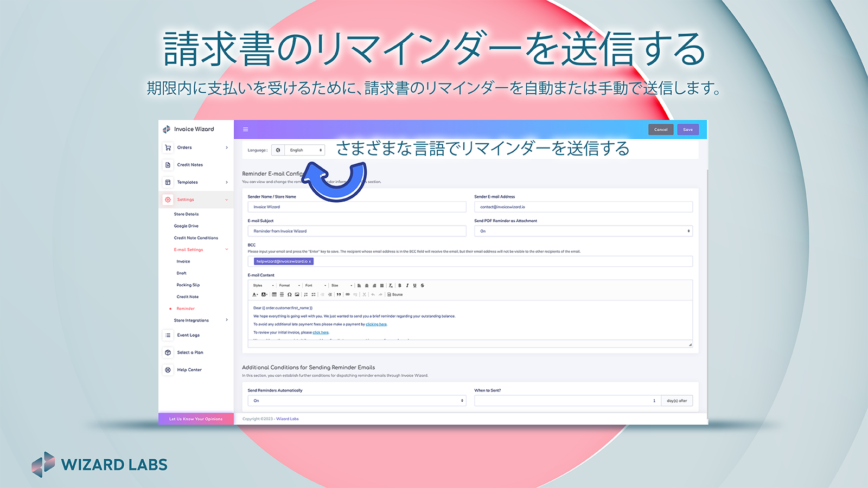The width and height of the screenshot is (868, 488).
Task: Open Store Details settings page
Action: 186,214
